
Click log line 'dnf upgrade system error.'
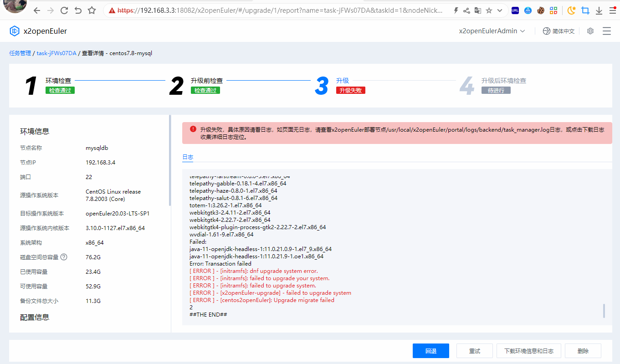click(x=254, y=271)
